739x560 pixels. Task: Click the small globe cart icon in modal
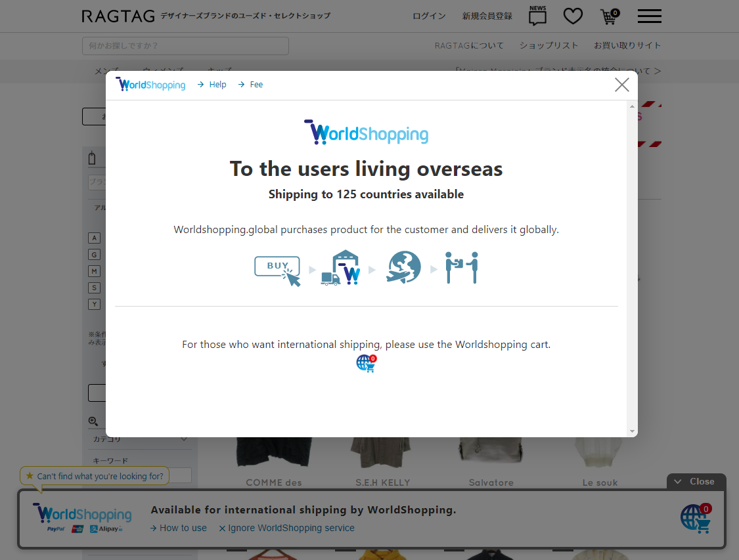point(366,363)
